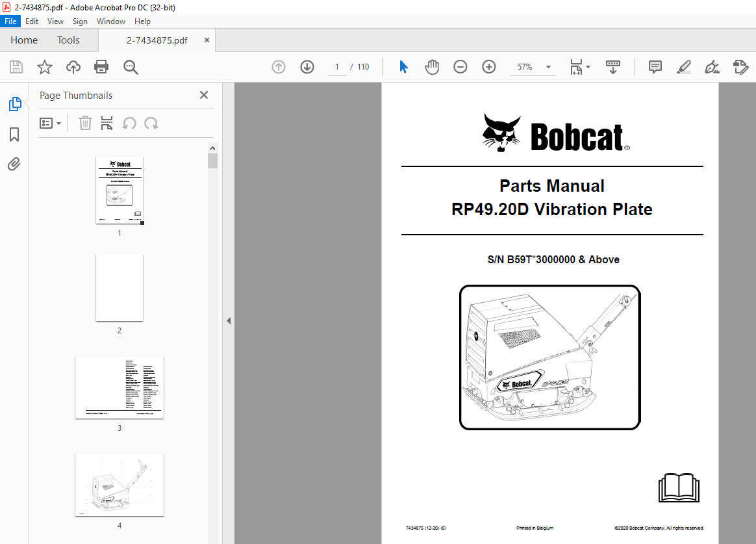The height and width of the screenshot is (544, 756).
Task: Rotate page counterclockwise
Action: (x=129, y=123)
